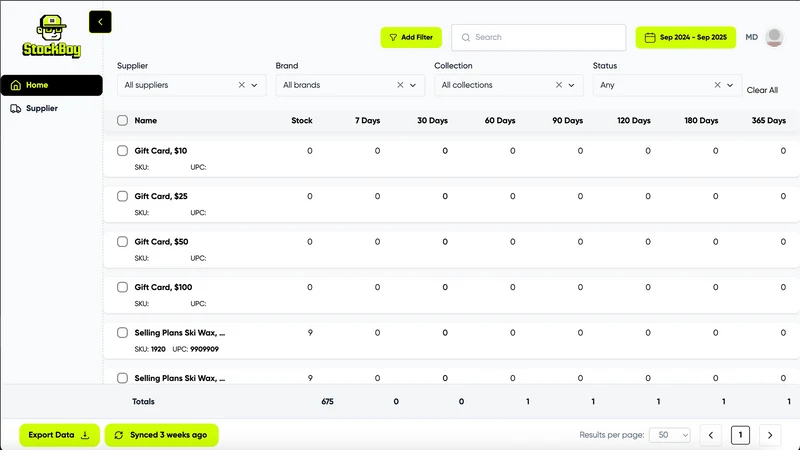This screenshot has width=800, height=450.
Task: Sort by the 30 Days column header
Action: [x=432, y=120]
